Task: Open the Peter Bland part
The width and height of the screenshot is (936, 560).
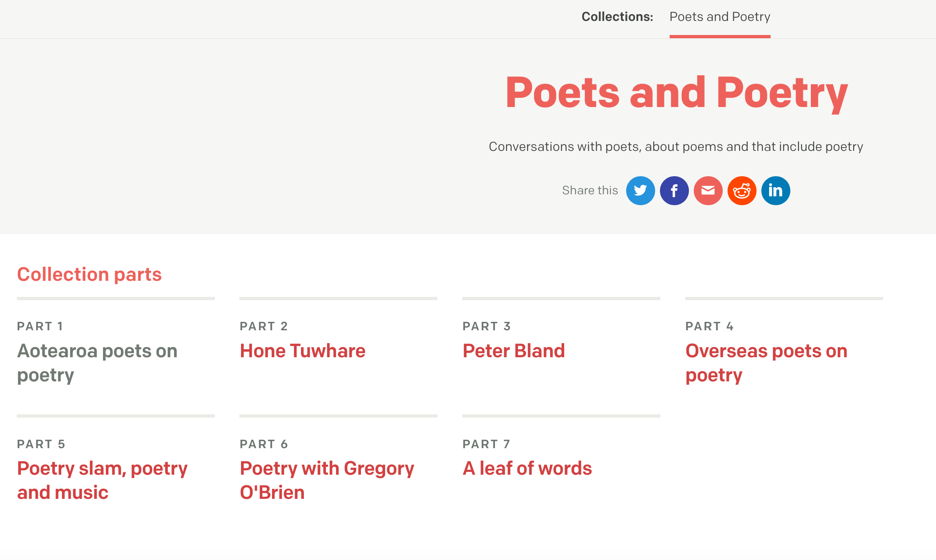Action: (x=513, y=351)
